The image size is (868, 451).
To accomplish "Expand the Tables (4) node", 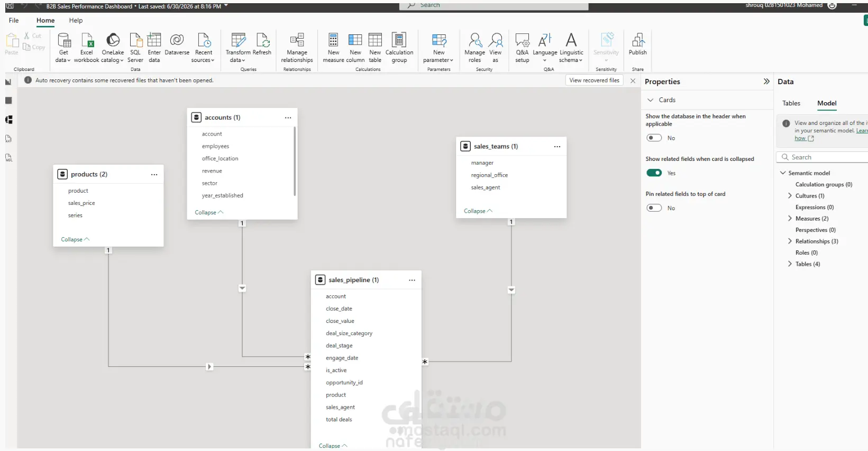I will tap(790, 264).
